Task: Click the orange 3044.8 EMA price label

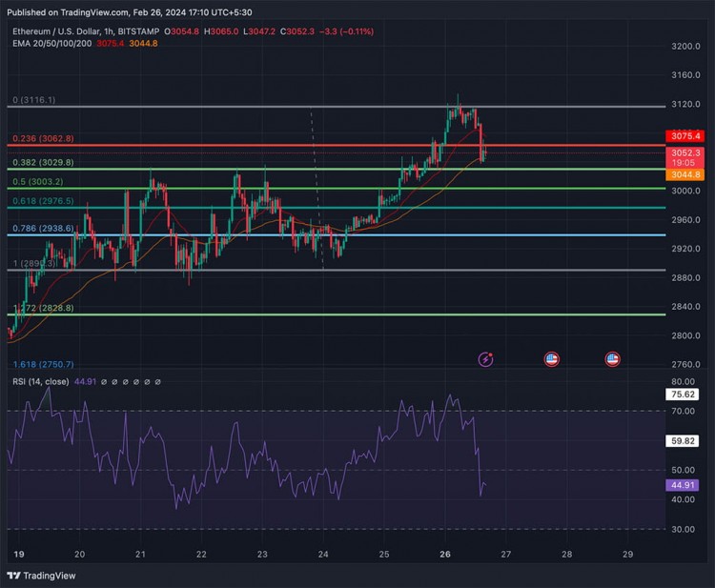Action: 685,174
